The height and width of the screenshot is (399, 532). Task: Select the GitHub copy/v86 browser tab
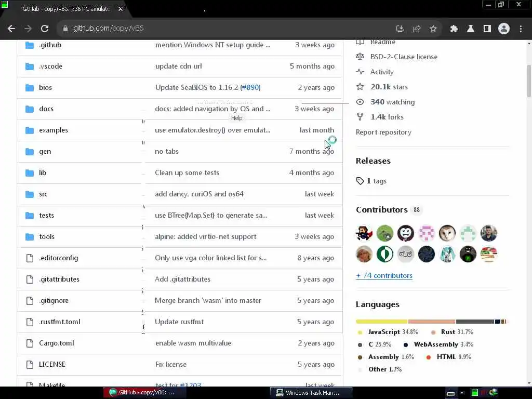point(66,9)
